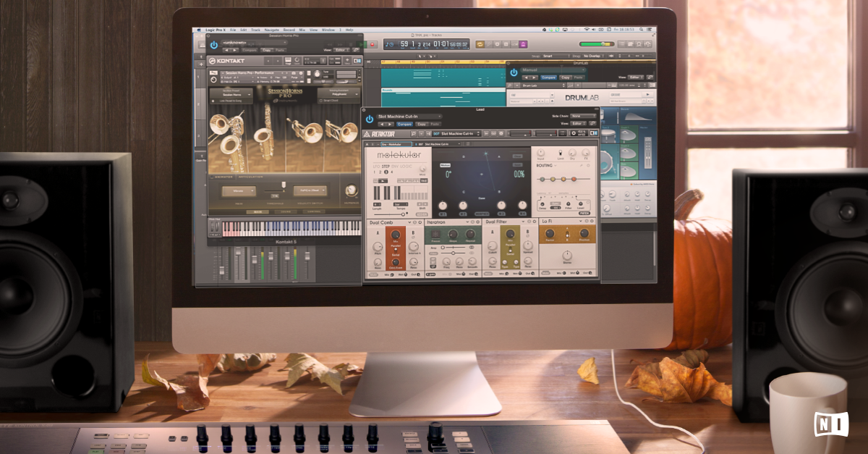Click the MORPHER button
This screenshot has width=868, height=454.
(483, 214)
